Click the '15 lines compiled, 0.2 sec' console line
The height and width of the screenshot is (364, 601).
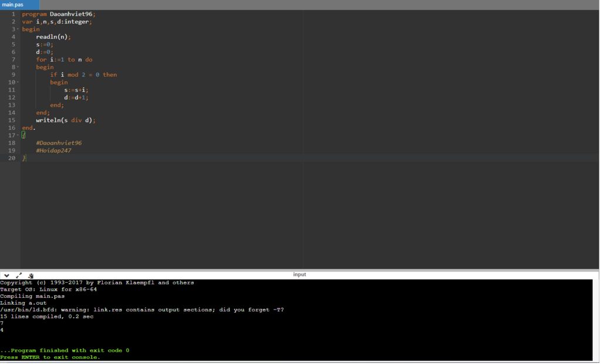[47, 317]
